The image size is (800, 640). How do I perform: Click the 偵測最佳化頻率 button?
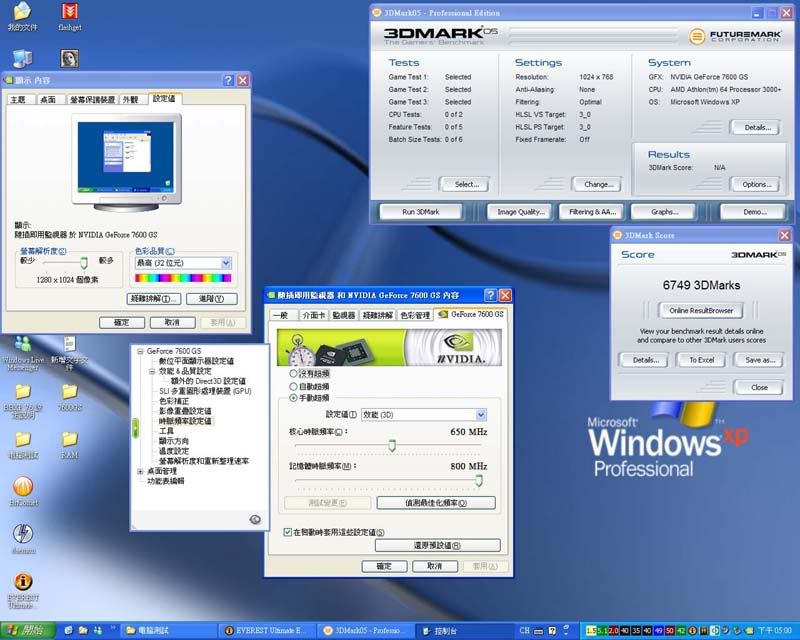pyautogui.click(x=436, y=503)
